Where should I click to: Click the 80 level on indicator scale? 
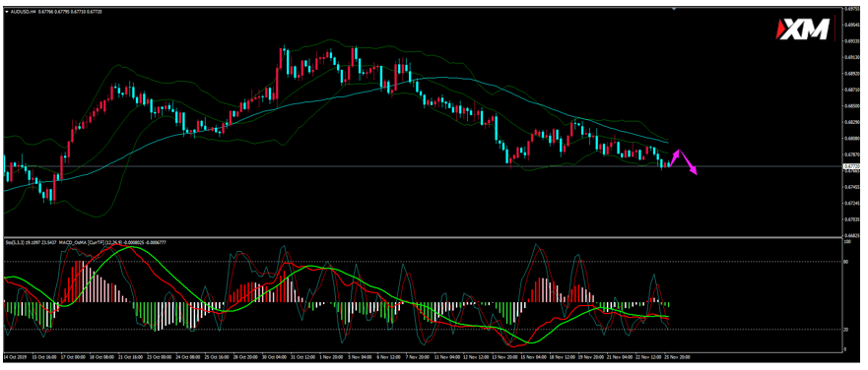pyautogui.click(x=846, y=262)
